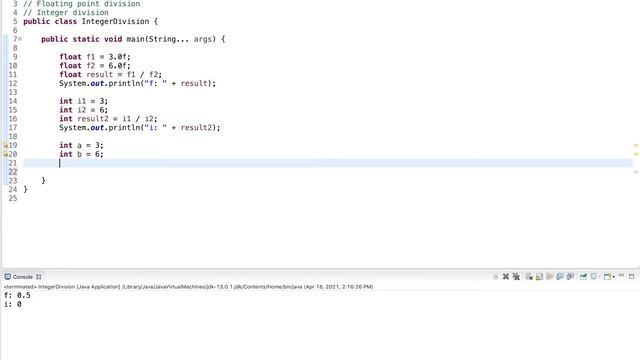This screenshot has width=640, height=360.
Task: Toggle show console when standard error changes
Action: coord(570,277)
